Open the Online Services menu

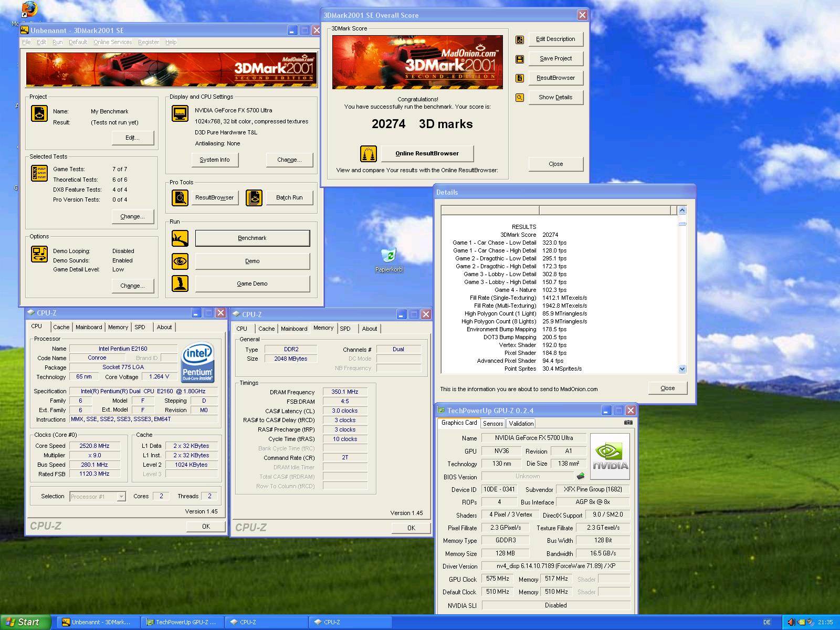(x=112, y=42)
